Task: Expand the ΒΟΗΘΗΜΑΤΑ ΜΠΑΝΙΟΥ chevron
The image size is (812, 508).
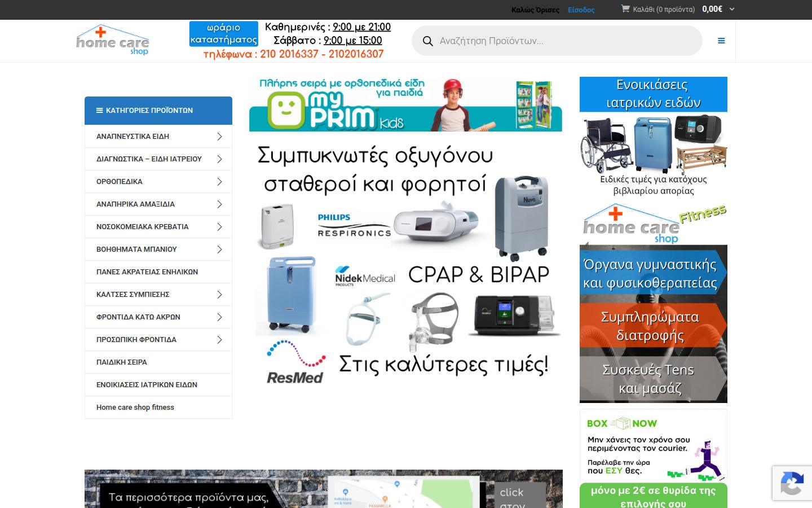Action: 219,249
